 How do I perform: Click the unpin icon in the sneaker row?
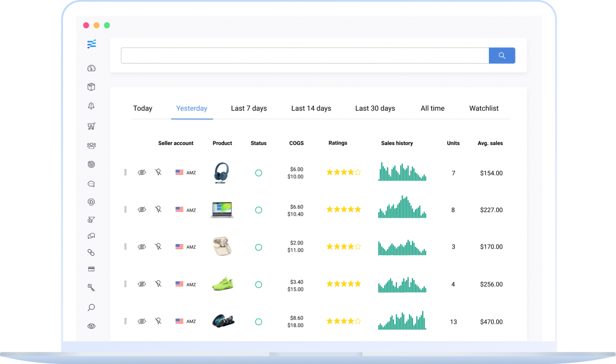coord(158,284)
